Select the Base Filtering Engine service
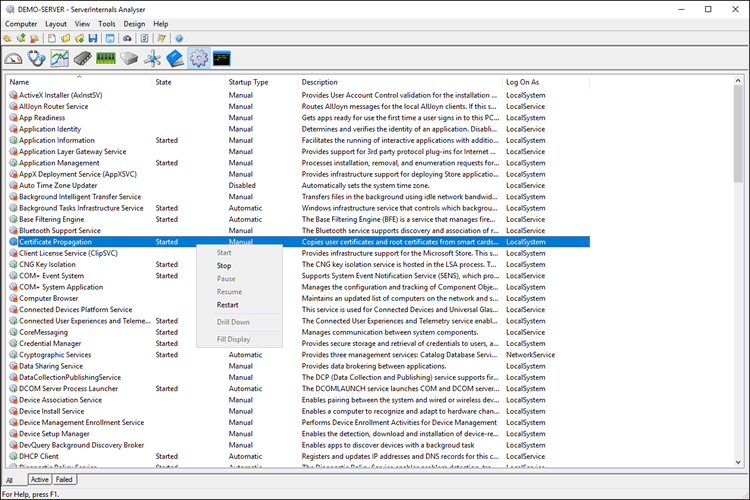 299,220
